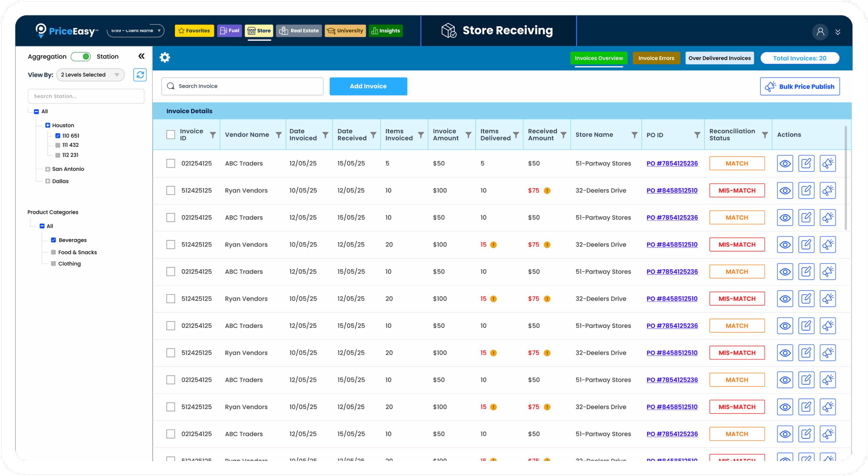Open the View By levels dropdown
The image size is (868, 476).
click(x=90, y=75)
